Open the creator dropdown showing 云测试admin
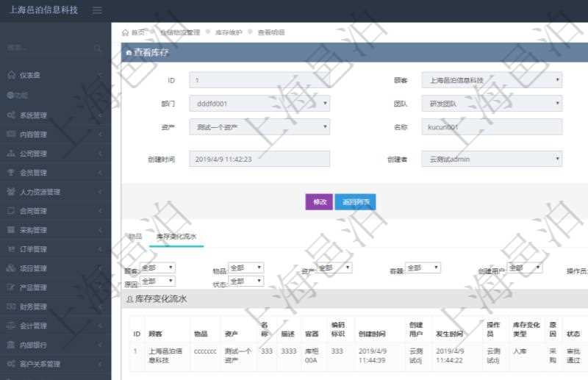588x380 pixels. pyautogui.click(x=491, y=158)
